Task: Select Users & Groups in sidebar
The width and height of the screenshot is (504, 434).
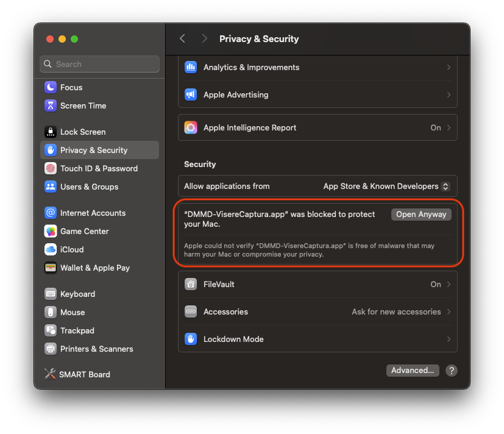Action: [100, 187]
